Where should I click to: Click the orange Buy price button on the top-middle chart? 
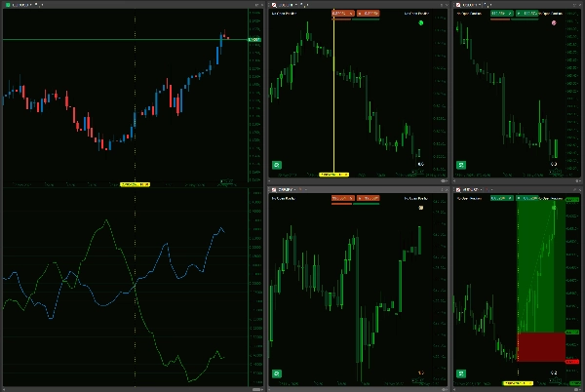(x=368, y=14)
